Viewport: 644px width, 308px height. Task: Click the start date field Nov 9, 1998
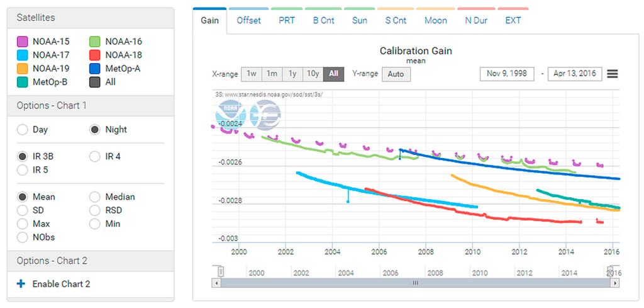(507, 74)
